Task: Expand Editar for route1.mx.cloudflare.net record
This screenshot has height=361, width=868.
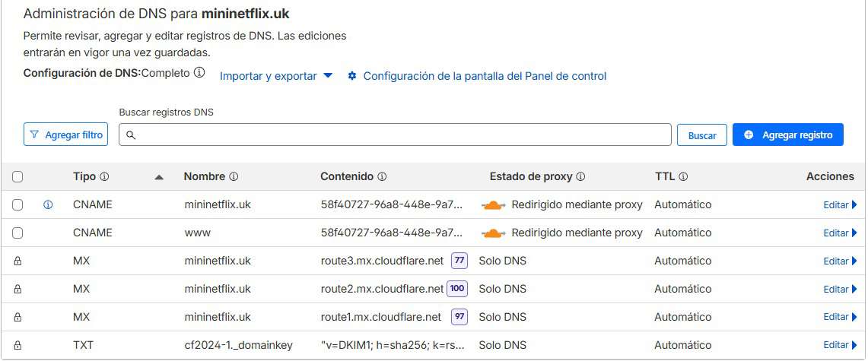Action: click(840, 317)
